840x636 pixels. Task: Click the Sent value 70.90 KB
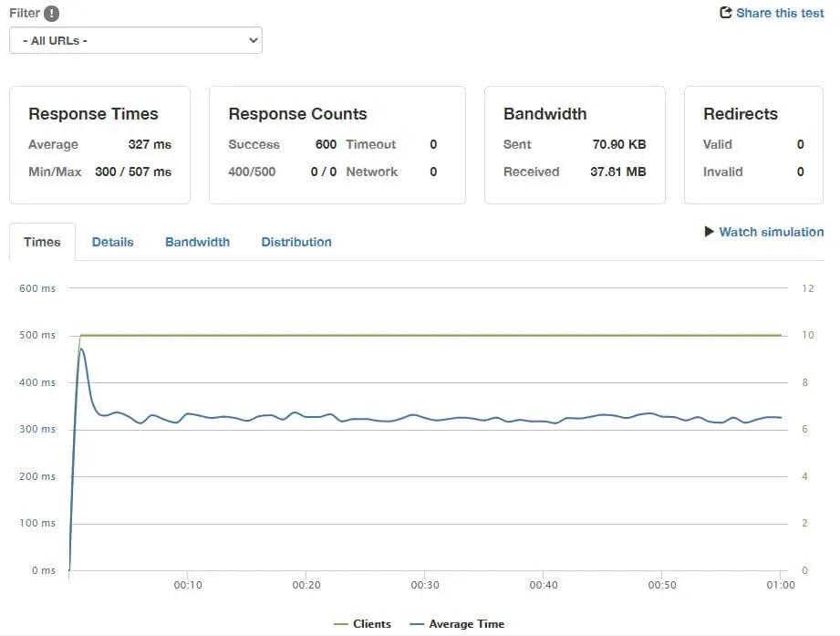click(x=619, y=144)
